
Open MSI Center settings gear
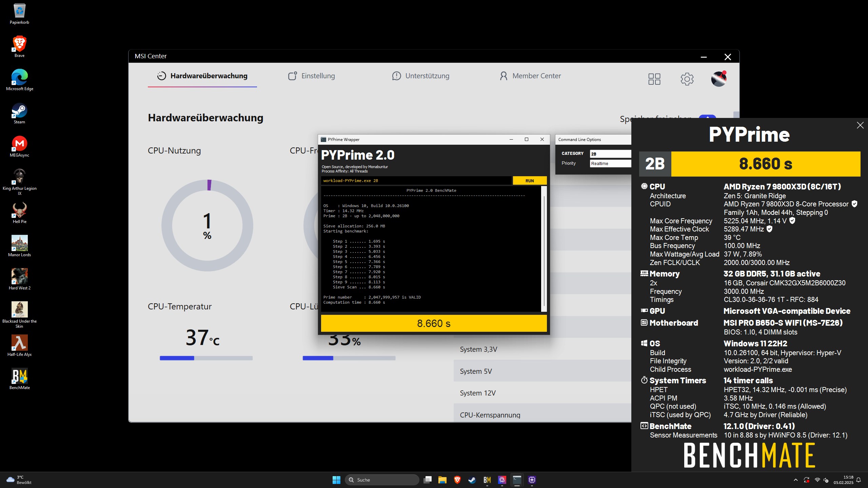tap(687, 79)
